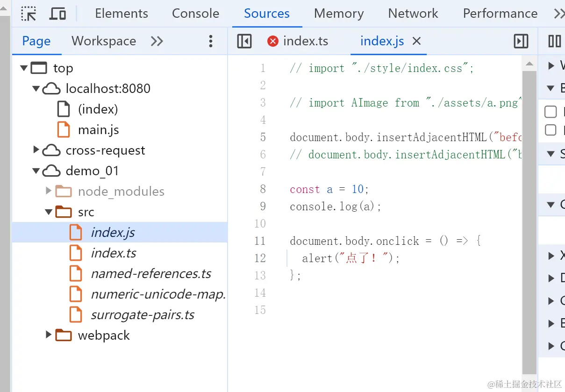Open surrogate-pairs.ts file
This screenshot has height=392, width=565.
pyautogui.click(x=143, y=315)
